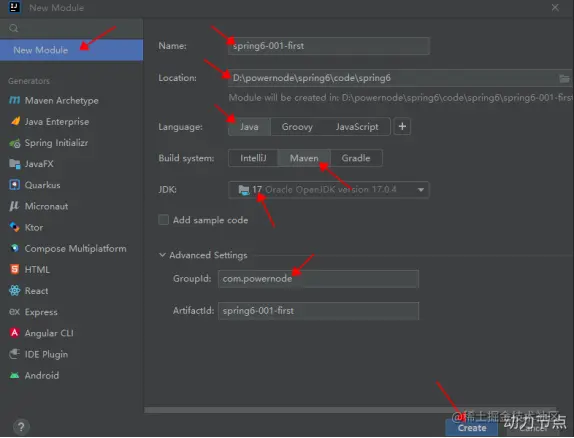Click the Create button
The width and height of the screenshot is (574, 438).
coord(472,428)
